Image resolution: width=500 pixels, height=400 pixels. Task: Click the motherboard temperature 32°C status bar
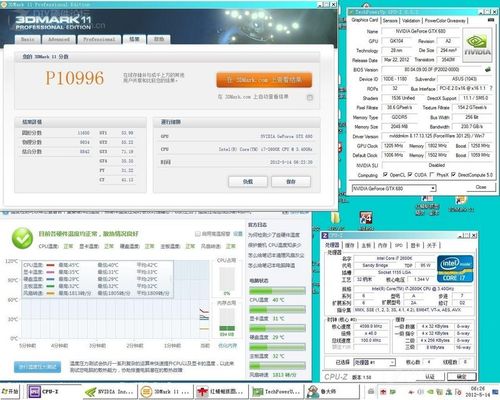[277, 347]
